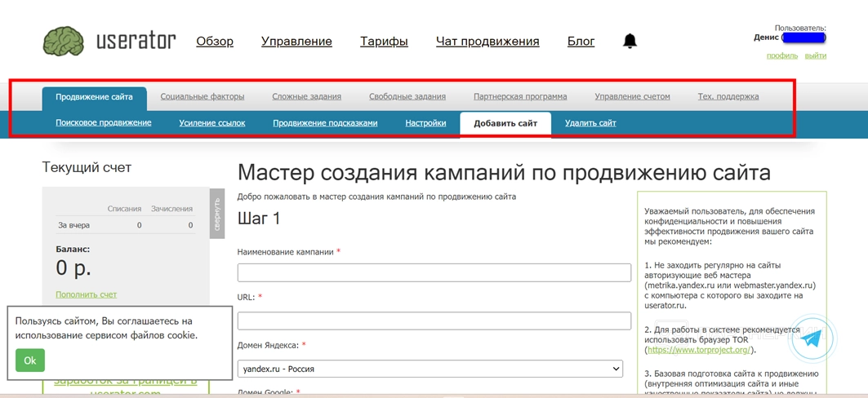The height and width of the screenshot is (398, 868).
Task: Open the notifications bell
Action: coord(630,41)
